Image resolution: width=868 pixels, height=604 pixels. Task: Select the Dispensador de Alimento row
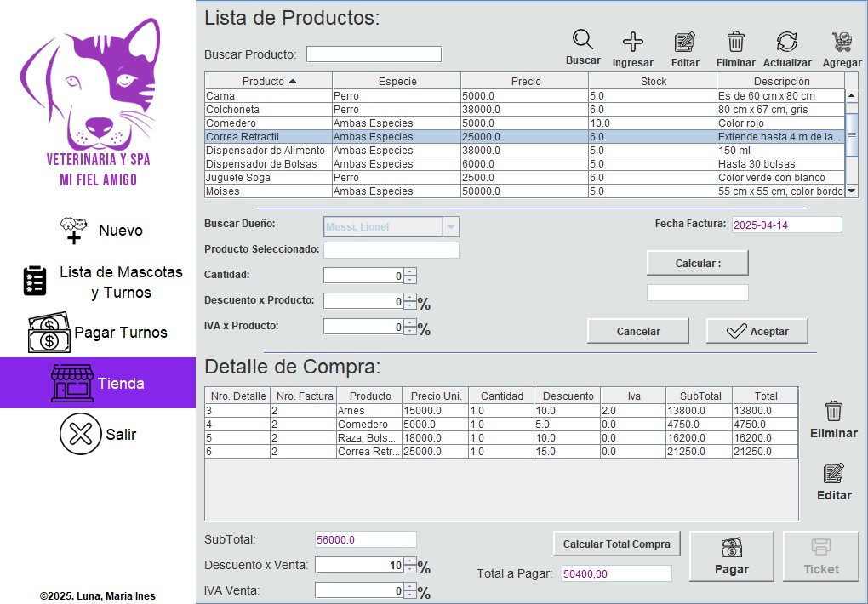(525, 150)
